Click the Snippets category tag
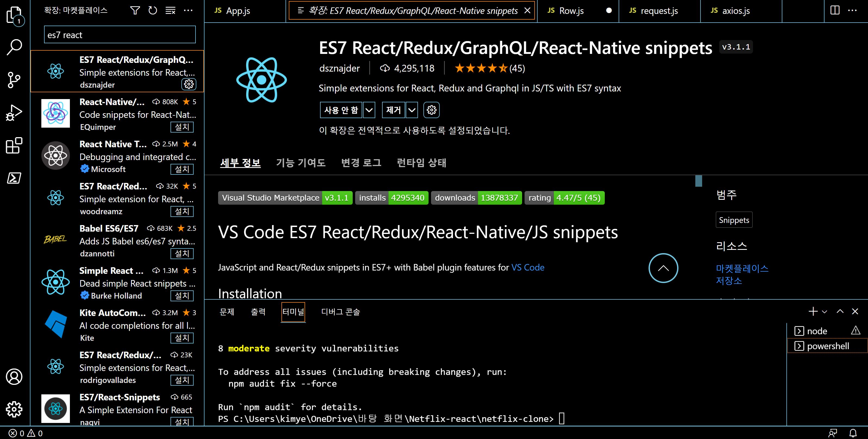The image size is (868, 439). pos(734,220)
